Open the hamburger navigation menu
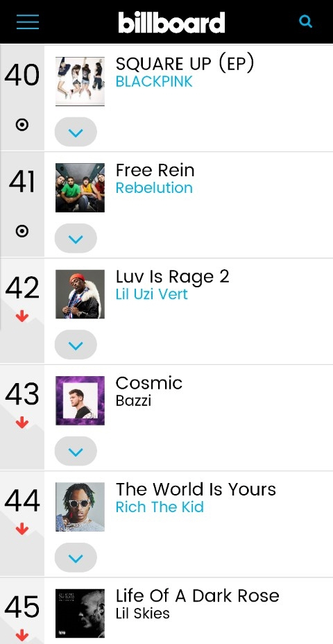The width and height of the screenshot is (333, 644). point(28,22)
